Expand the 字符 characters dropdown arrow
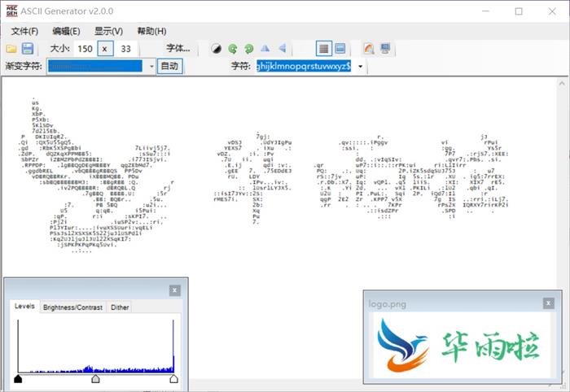The height and width of the screenshot is (392, 570). pos(360,67)
